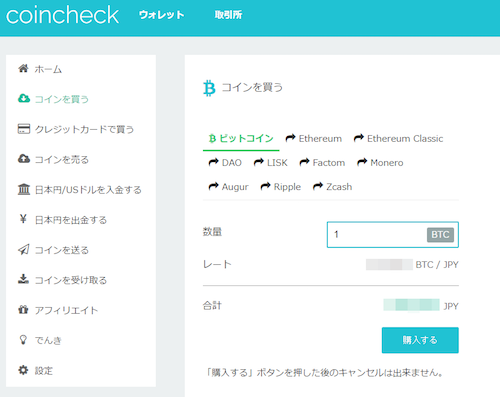Click the large Bitcoin icon in heading
Screen dimensions: 500x397
[x=209, y=88]
